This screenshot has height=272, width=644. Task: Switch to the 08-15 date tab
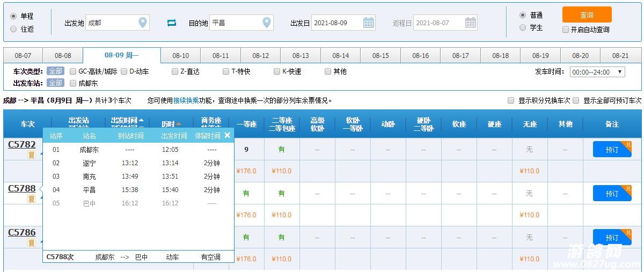pyautogui.click(x=380, y=56)
